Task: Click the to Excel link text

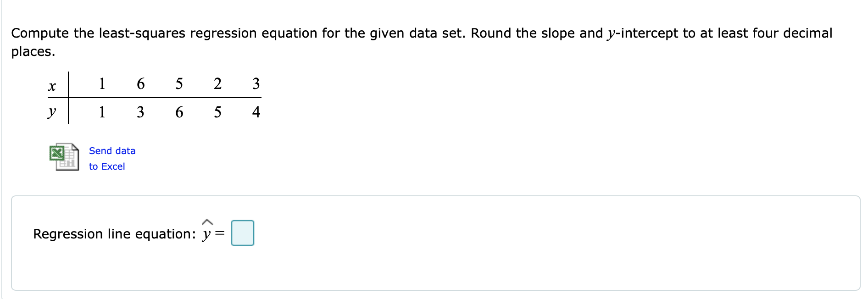Action: pos(107,166)
